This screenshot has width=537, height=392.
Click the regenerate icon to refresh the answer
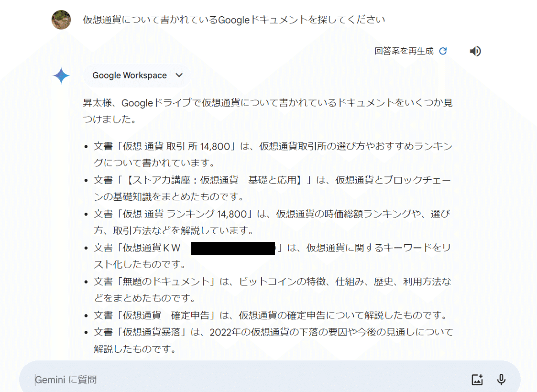(x=442, y=51)
